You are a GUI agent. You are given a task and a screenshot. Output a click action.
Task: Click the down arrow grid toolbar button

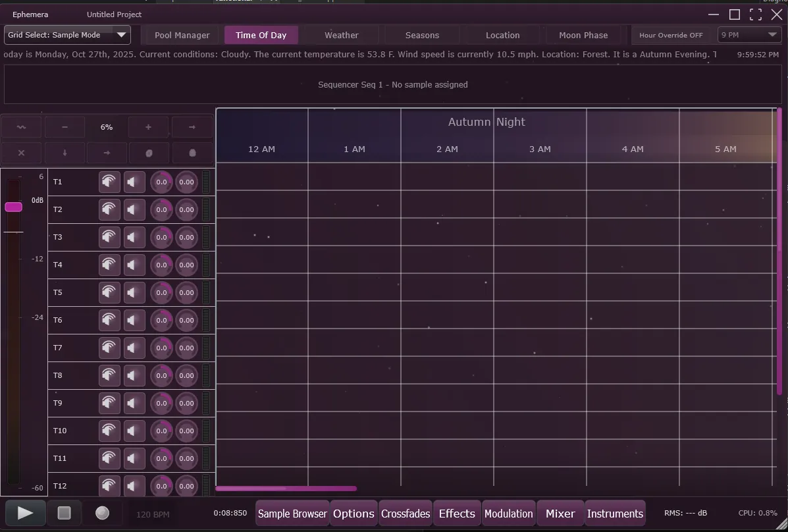coord(65,153)
